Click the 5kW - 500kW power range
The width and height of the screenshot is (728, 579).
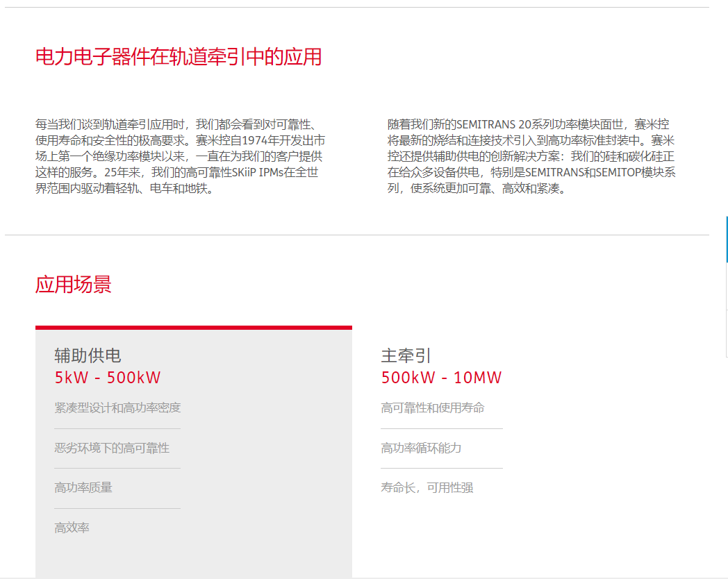pos(108,378)
